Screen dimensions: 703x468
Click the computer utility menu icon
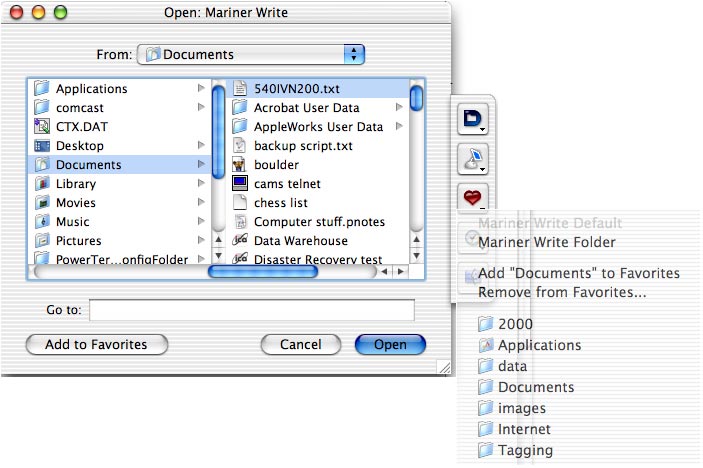click(x=473, y=159)
